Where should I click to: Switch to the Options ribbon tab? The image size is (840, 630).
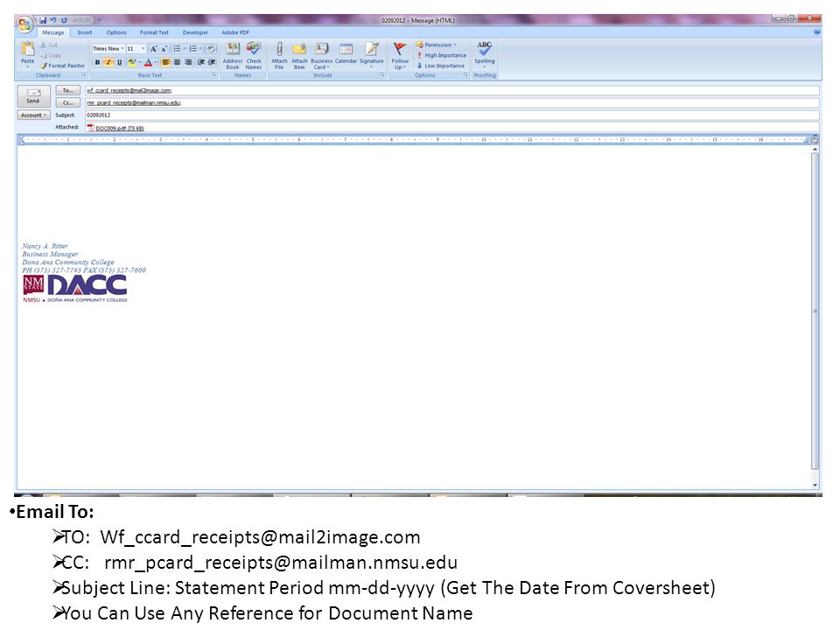[x=116, y=32]
